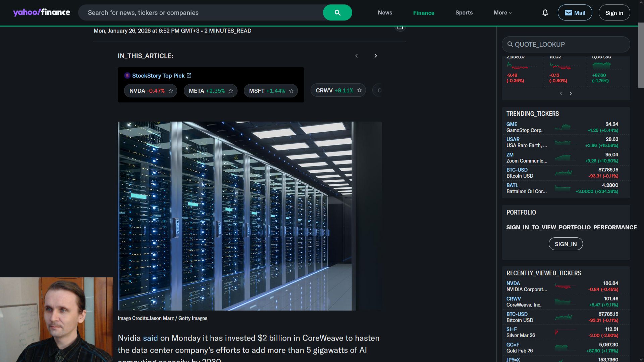Click the RECENTLY_VIEWED_TICKERS heading

(x=544, y=273)
